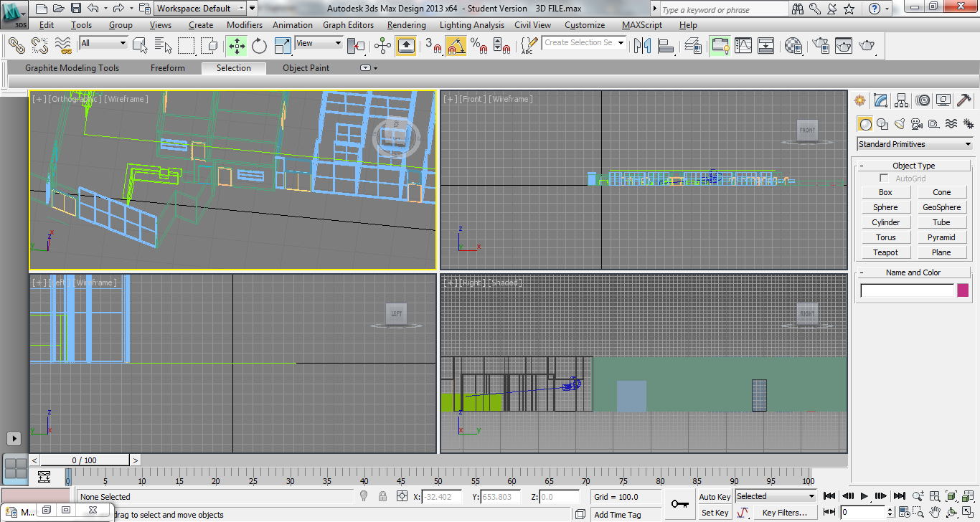Open Create Selection Set dropdown
Screen dimensions: 980x522
pyautogui.click(x=584, y=43)
